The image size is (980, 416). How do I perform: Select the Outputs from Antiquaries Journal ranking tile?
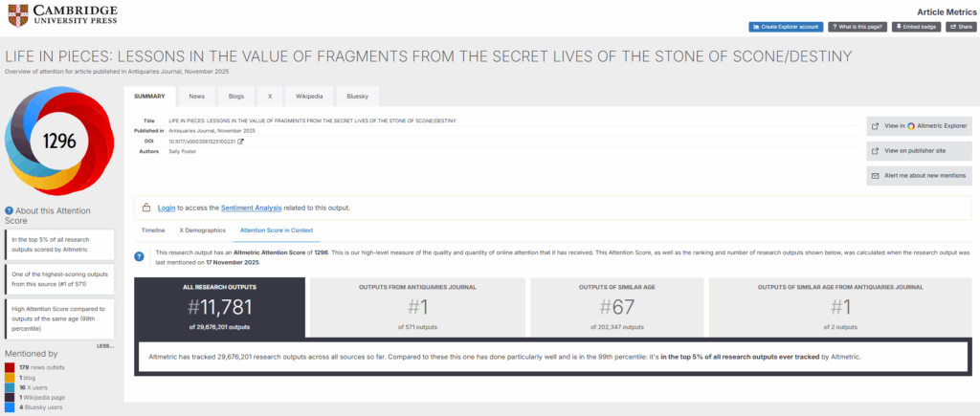pyautogui.click(x=416, y=307)
